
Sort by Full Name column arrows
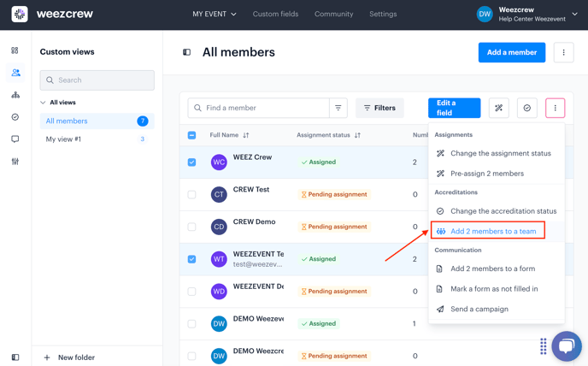pyautogui.click(x=245, y=135)
